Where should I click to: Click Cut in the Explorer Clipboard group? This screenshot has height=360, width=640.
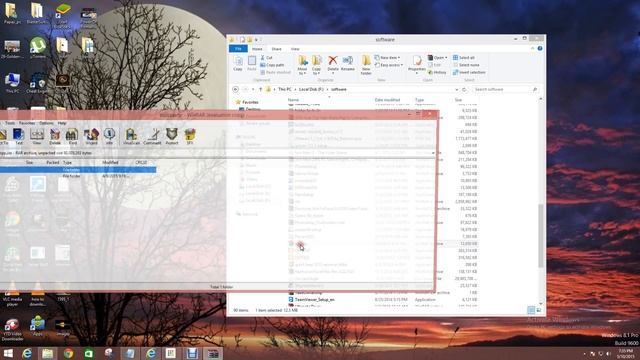[x=267, y=58]
